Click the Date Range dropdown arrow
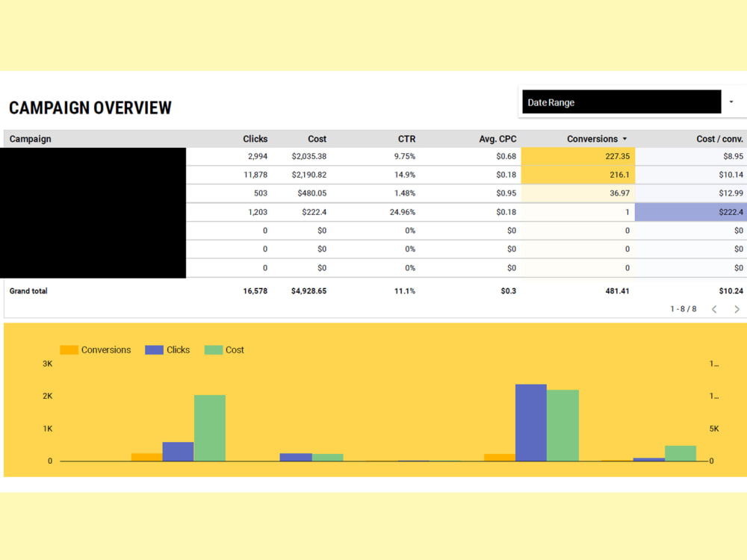 (x=731, y=102)
